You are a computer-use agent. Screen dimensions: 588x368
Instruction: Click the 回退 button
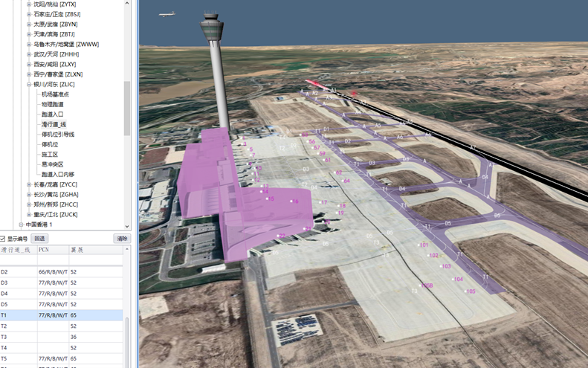[x=39, y=239]
